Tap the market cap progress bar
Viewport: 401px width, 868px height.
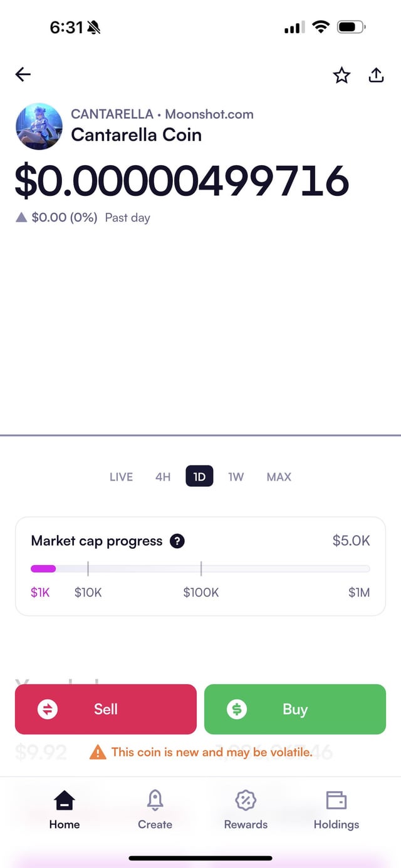(x=200, y=569)
